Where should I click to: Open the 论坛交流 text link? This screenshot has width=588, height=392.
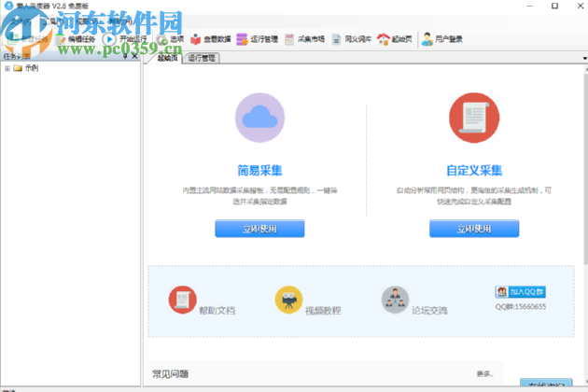(x=429, y=311)
